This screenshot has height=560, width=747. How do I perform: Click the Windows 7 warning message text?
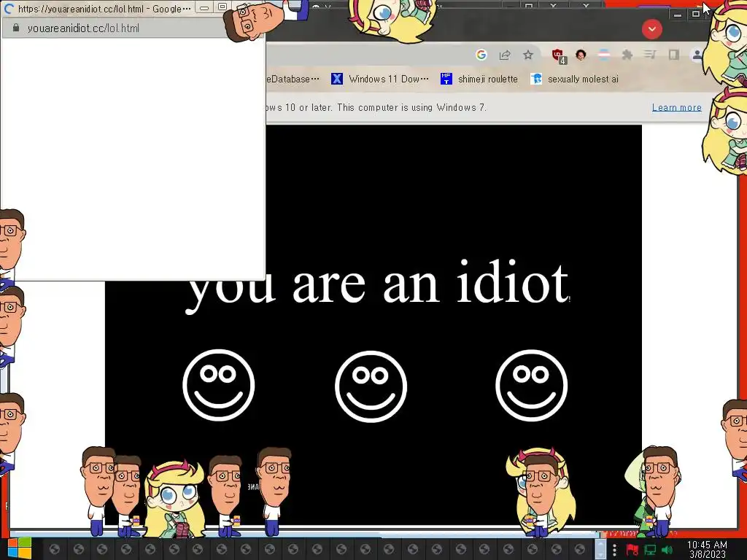pos(376,108)
